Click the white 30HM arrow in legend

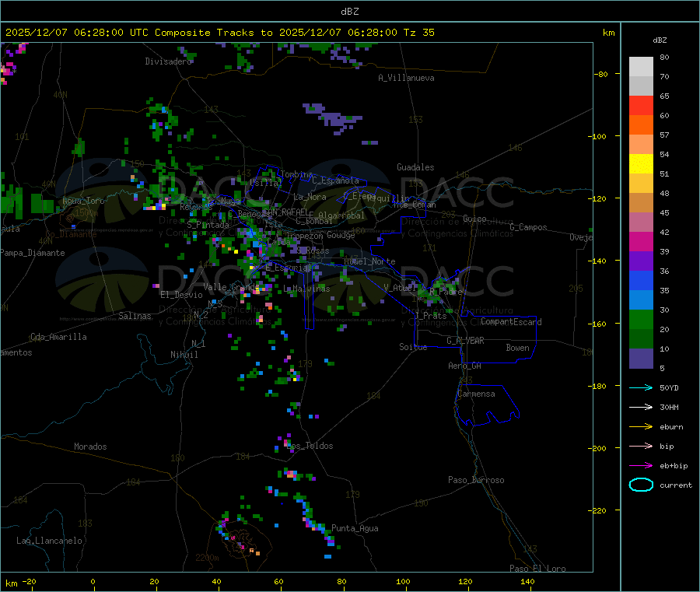click(x=641, y=407)
